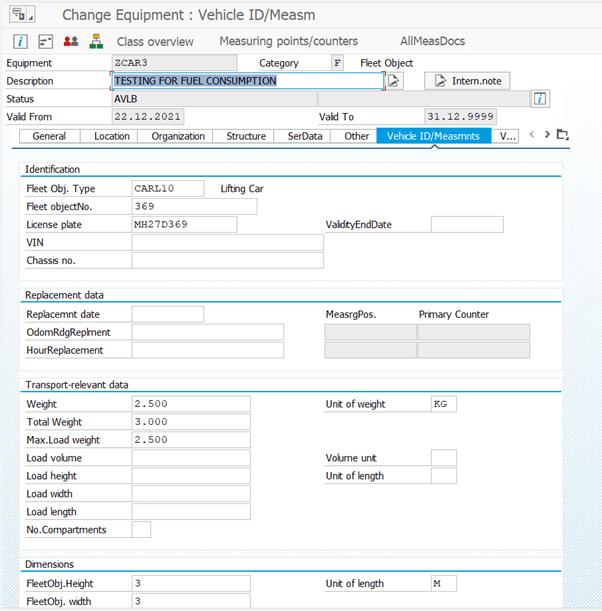
Task: Open the menu icon beside the title
Action: point(21,15)
